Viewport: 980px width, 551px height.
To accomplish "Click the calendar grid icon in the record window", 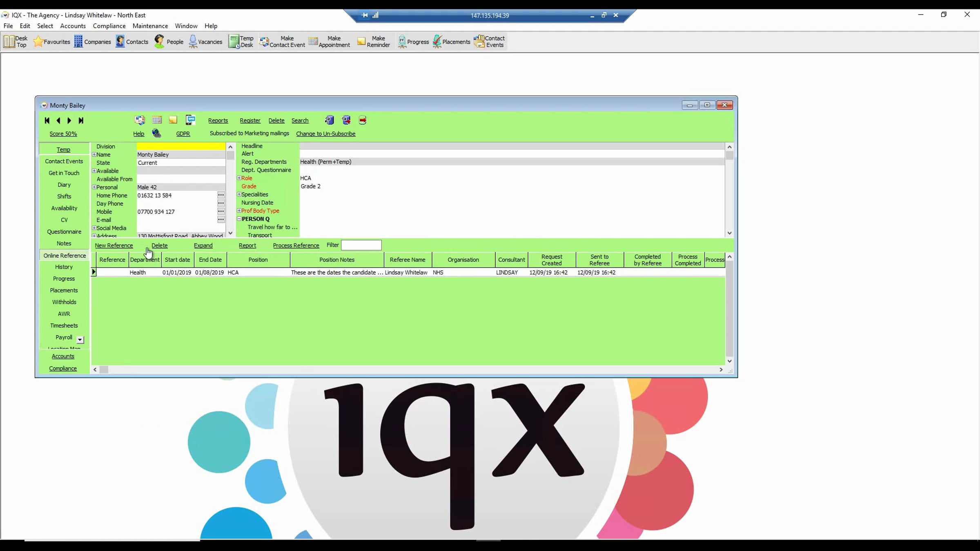I will (x=157, y=120).
